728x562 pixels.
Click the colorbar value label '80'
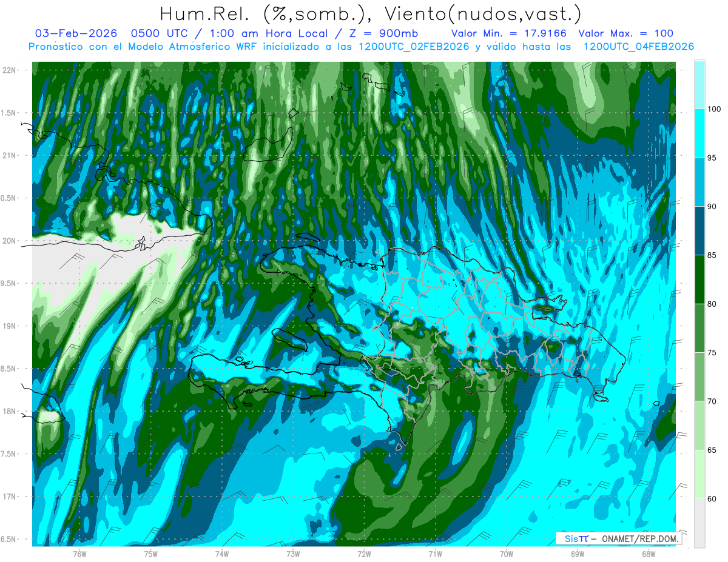point(712,304)
